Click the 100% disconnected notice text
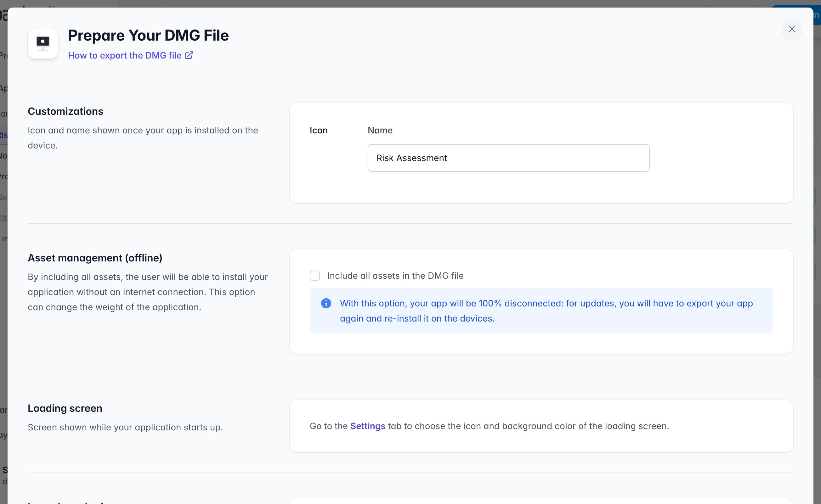The image size is (821, 504). pos(546,311)
